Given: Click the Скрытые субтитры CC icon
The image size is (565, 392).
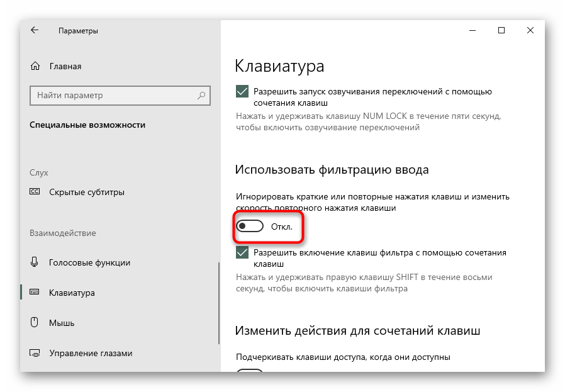Looking at the screenshot, I should point(35,192).
